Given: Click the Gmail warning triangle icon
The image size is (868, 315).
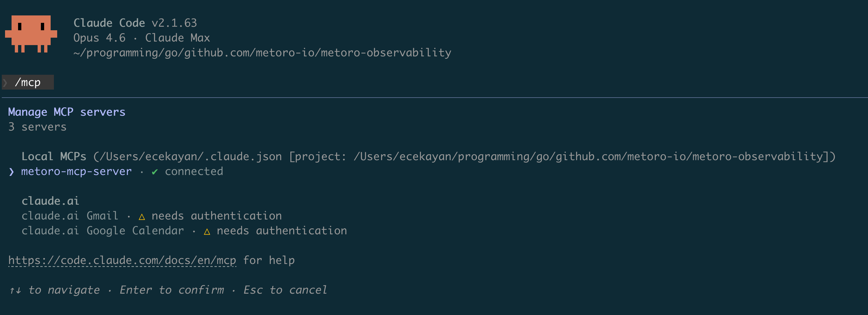Looking at the screenshot, I should (142, 217).
